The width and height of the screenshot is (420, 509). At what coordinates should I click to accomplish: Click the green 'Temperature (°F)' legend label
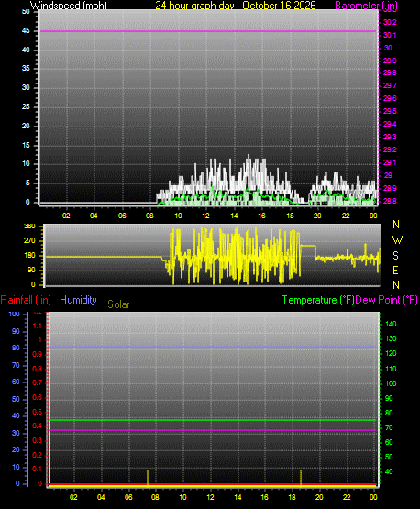(318, 300)
